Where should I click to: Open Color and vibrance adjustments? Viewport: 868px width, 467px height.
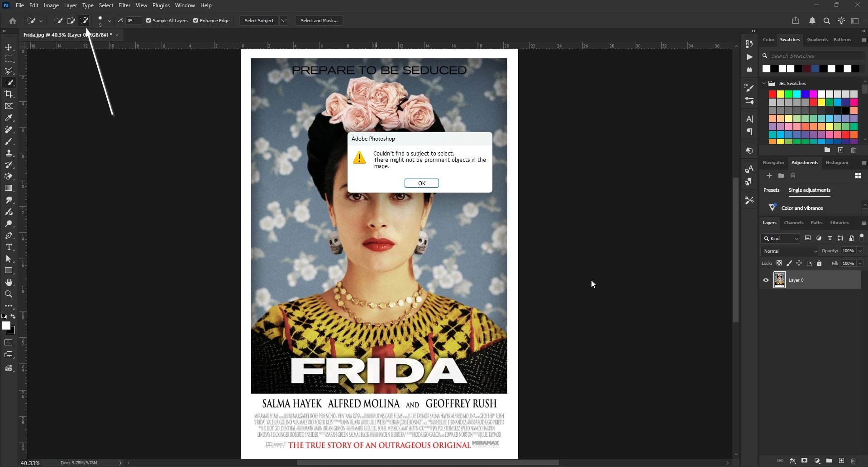click(802, 208)
